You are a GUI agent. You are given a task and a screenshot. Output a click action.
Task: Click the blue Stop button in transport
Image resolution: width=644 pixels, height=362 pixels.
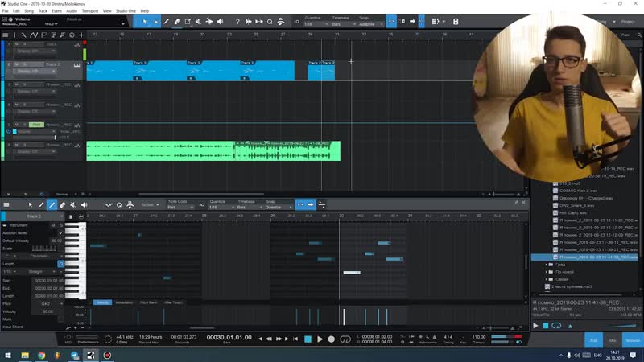coord(308,339)
